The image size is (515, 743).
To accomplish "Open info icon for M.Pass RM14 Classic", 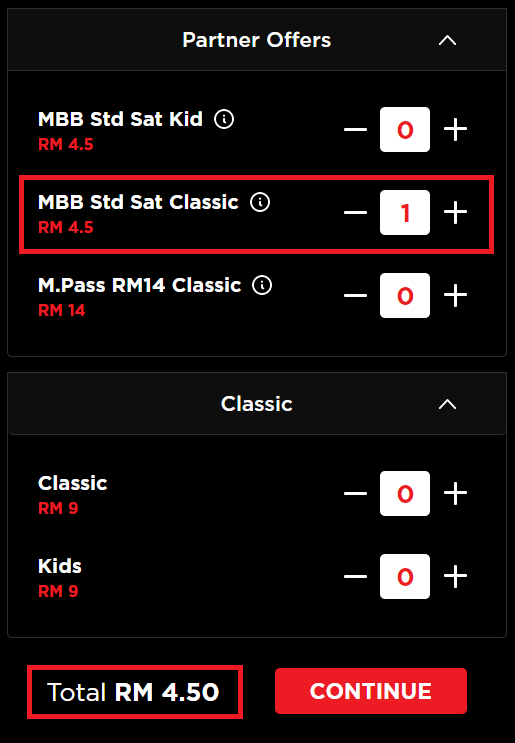I will tap(262, 285).
